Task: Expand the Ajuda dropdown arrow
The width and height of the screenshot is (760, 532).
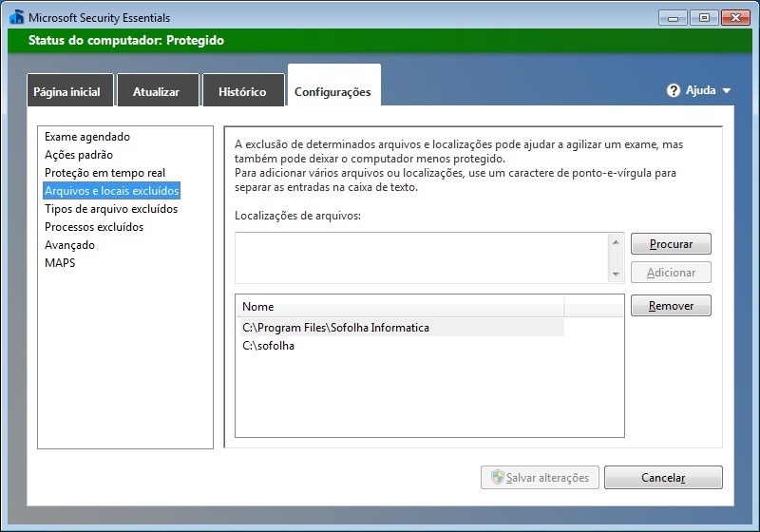Action: 726,90
